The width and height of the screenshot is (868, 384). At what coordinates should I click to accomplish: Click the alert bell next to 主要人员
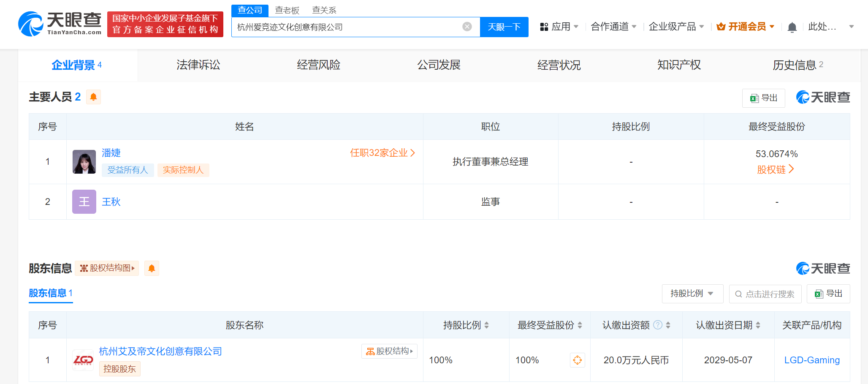pyautogui.click(x=93, y=97)
